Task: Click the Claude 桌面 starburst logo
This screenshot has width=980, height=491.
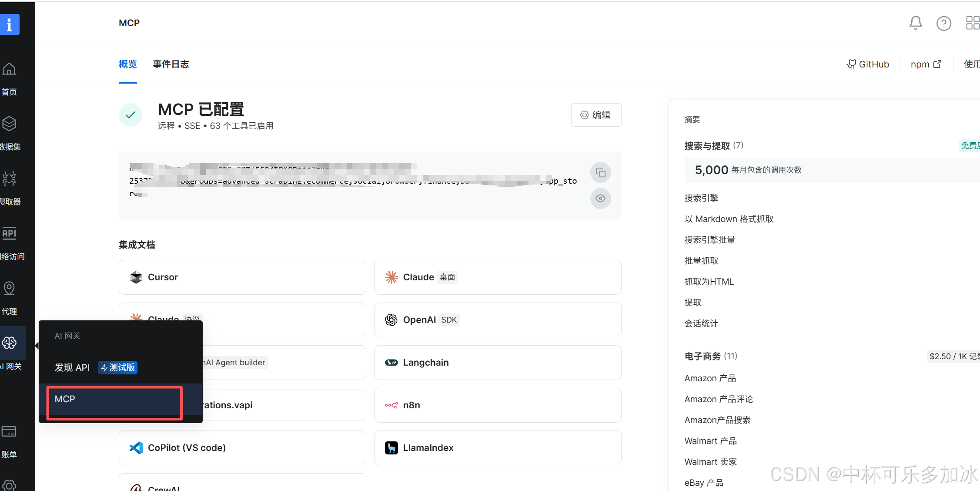Action: pos(391,277)
